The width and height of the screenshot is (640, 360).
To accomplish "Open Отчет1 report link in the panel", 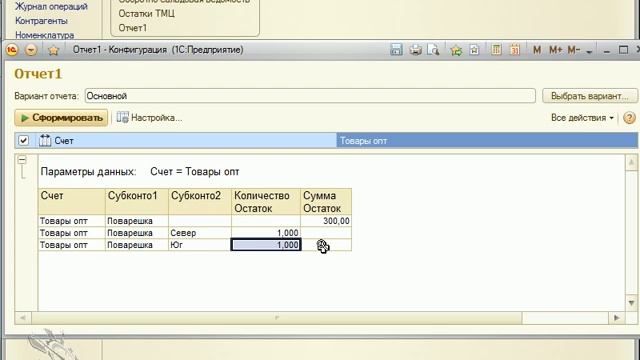I will [x=133, y=28].
